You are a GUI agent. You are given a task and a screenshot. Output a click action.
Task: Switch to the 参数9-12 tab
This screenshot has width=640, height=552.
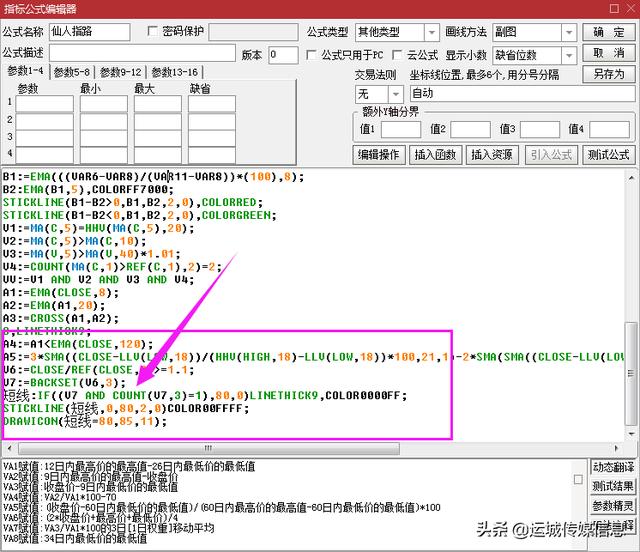[x=121, y=72]
